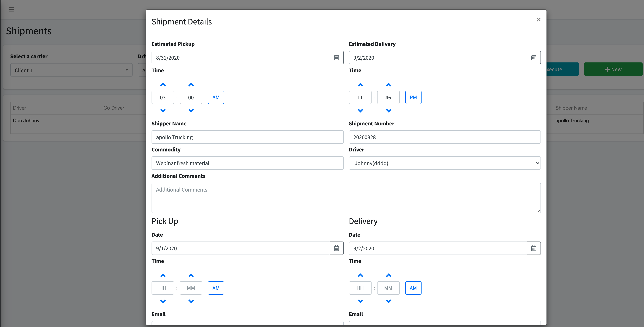Viewport: 644px width, 327px height.
Task: Toggle Estimated Pickup AM meridian button
Action: coord(216,97)
